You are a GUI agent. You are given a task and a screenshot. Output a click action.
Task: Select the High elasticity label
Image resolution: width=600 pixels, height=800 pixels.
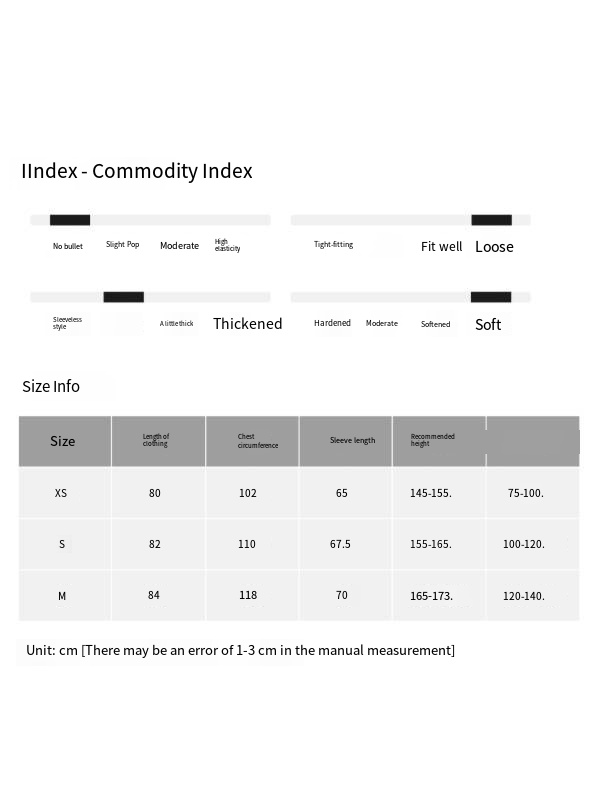(227, 246)
